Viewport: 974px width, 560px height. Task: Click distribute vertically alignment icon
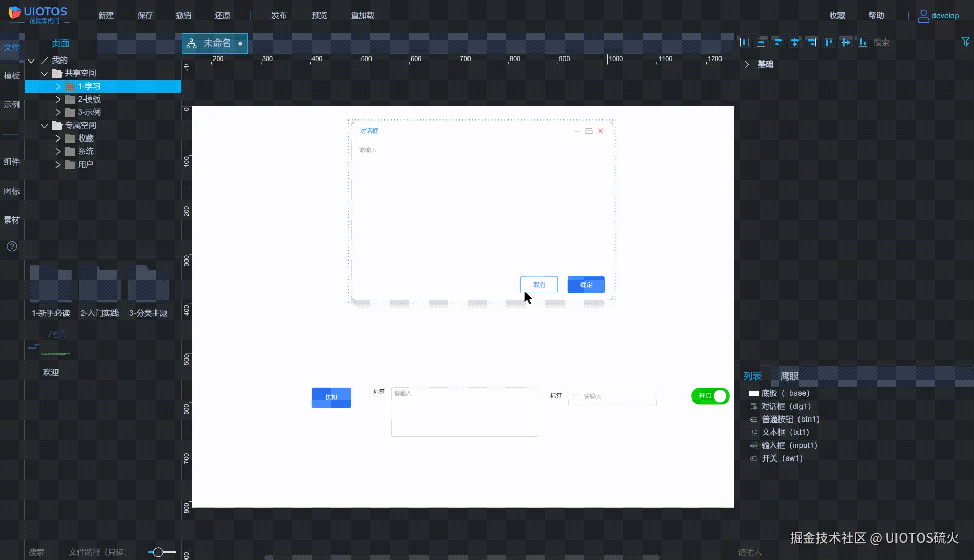click(761, 43)
